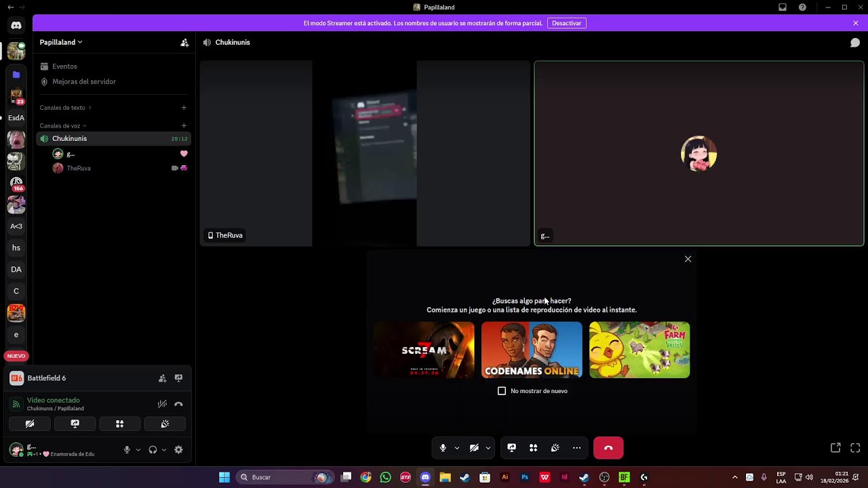Pop out the call window
The height and width of the screenshot is (488, 868).
click(835, 448)
